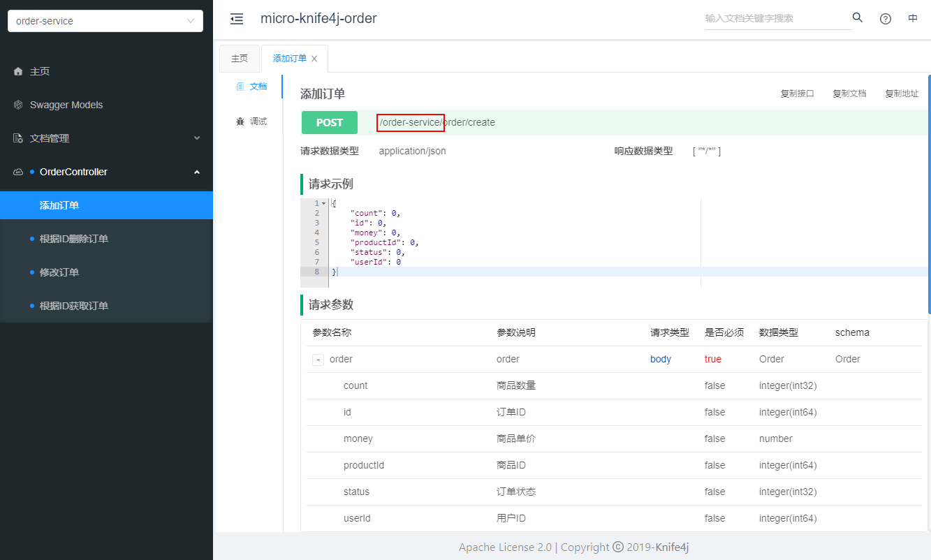
Task: Collapse the sidebar with the menu fold icon
Action: coord(237,19)
